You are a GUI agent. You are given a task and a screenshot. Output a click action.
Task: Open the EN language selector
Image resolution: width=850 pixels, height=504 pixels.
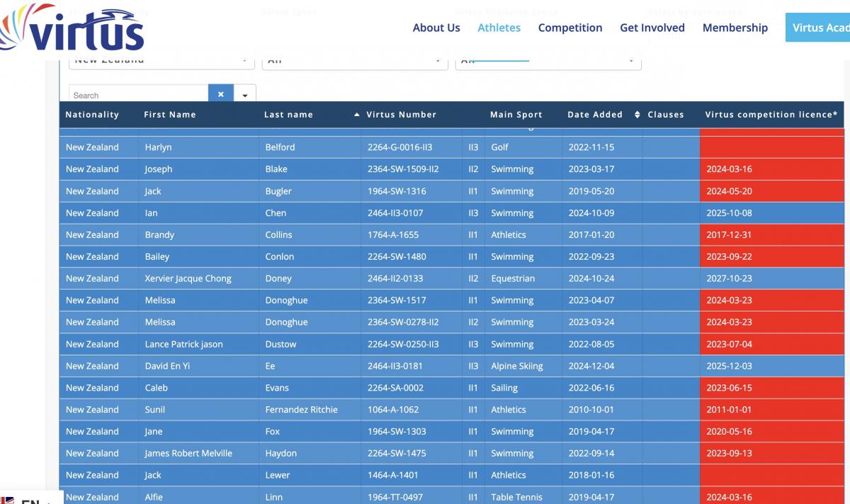[28, 500]
